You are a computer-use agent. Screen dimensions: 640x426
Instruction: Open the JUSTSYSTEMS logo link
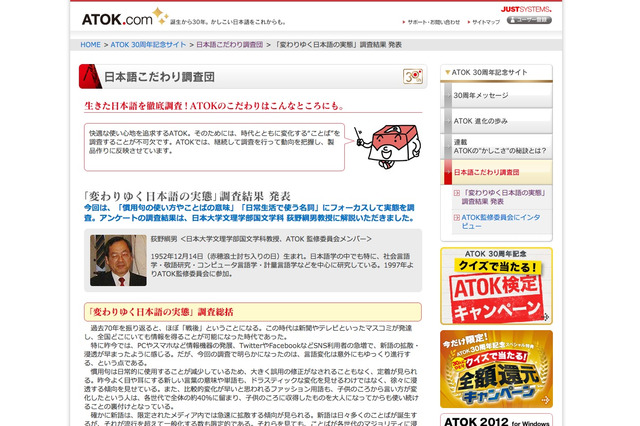coord(526,9)
